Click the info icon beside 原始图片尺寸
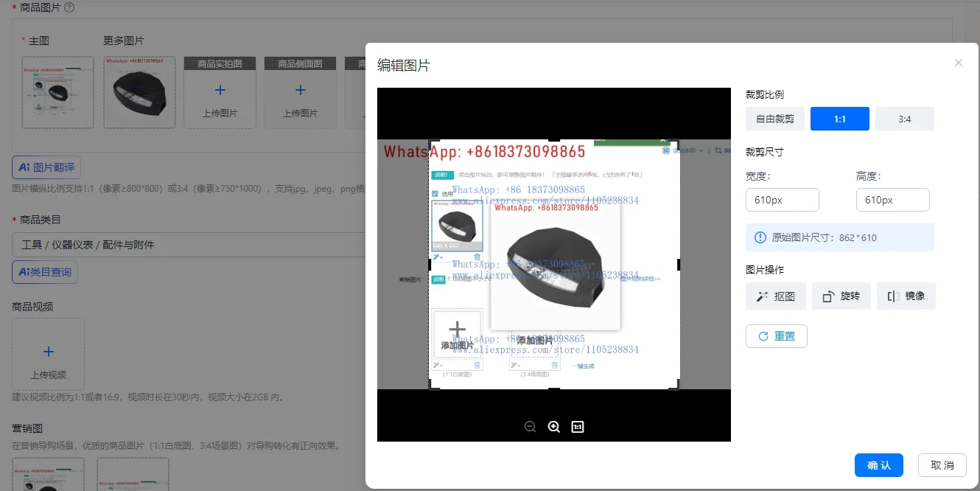 tap(760, 237)
